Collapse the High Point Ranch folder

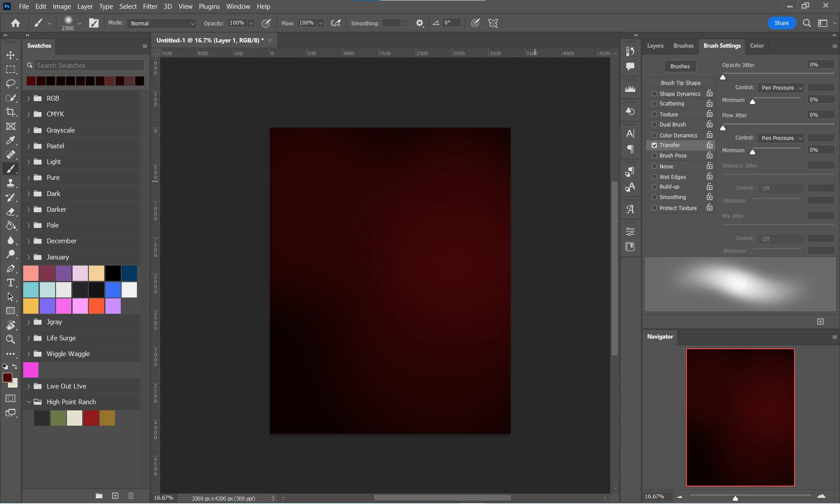[x=29, y=402]
